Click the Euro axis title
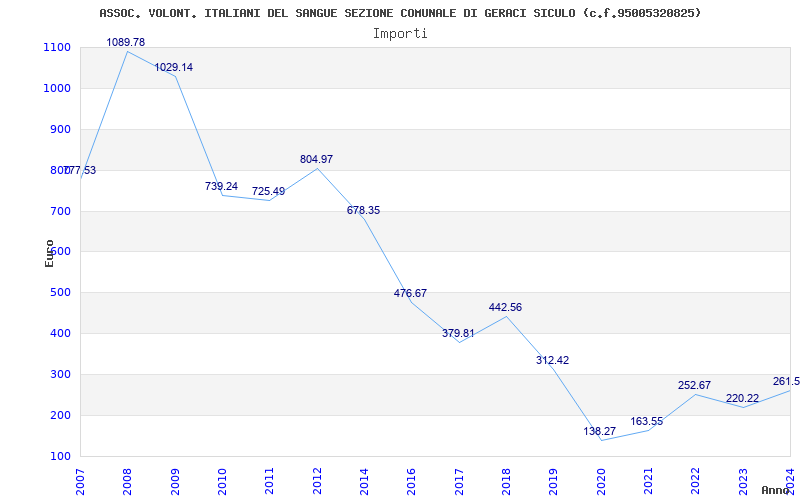Image resolution: width=800 pixels, height=500 pixels. pos(49,254)
